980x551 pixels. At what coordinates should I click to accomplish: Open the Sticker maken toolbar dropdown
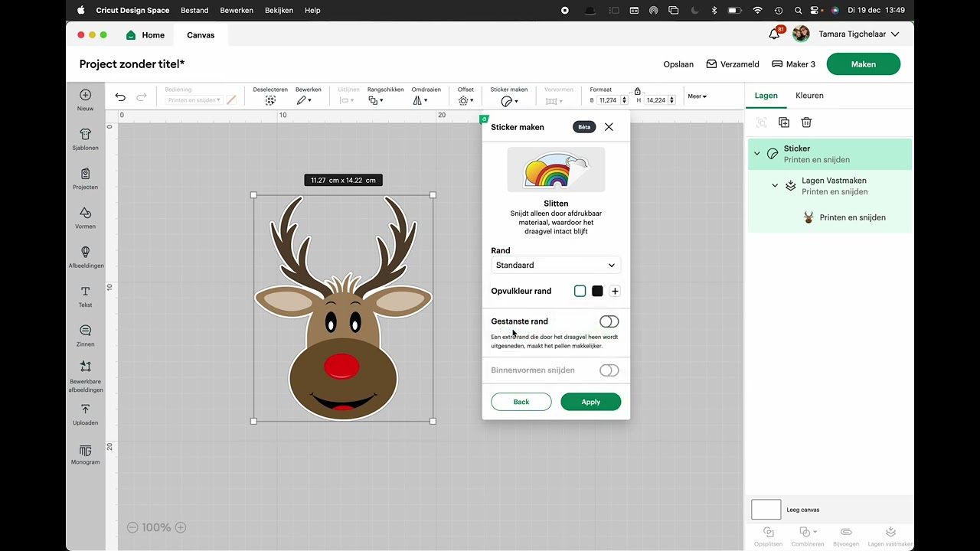tap(509, 101)
